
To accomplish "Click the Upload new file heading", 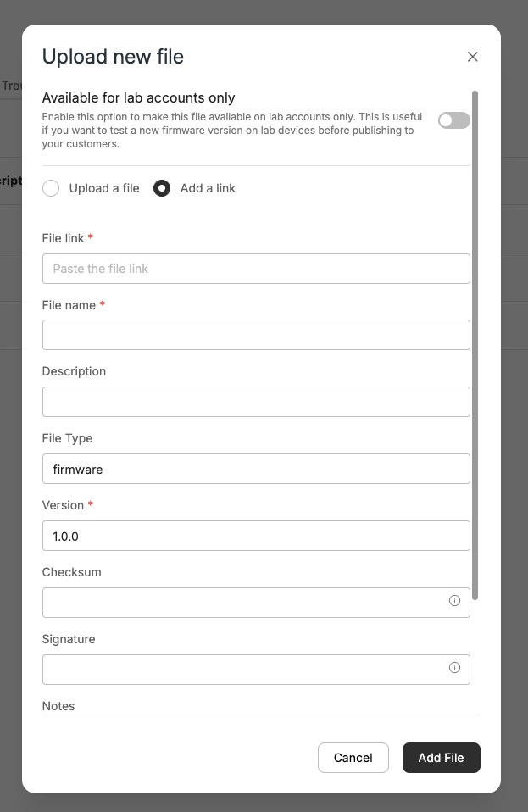I will (x=113, y=57).
